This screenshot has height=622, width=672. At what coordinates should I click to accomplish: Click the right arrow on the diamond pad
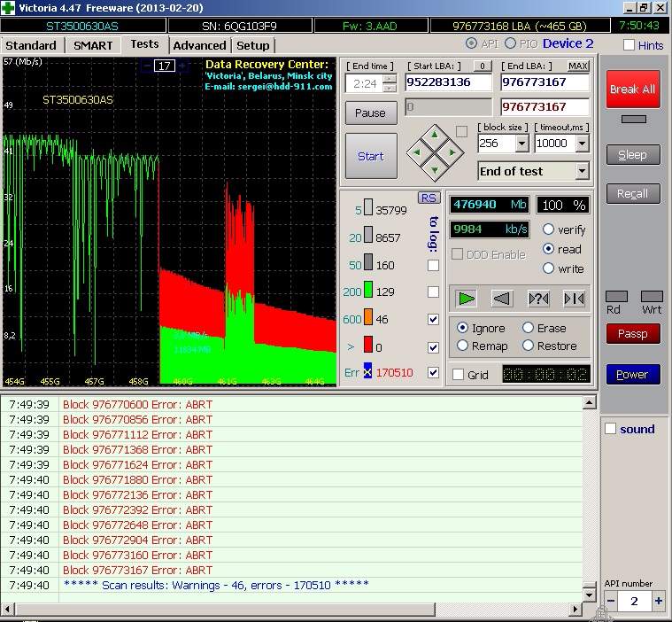tap(452, 153)
